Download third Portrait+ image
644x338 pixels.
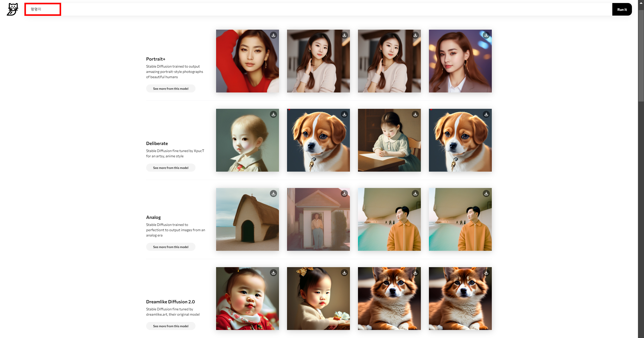coord(415,35)
